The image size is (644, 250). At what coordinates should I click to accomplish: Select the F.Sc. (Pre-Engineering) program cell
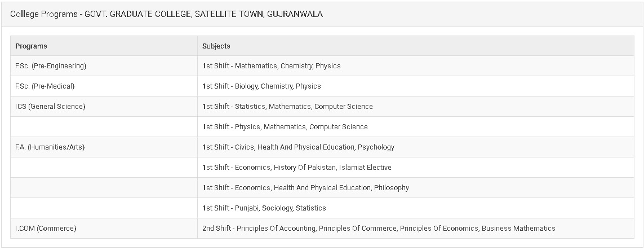51,66
